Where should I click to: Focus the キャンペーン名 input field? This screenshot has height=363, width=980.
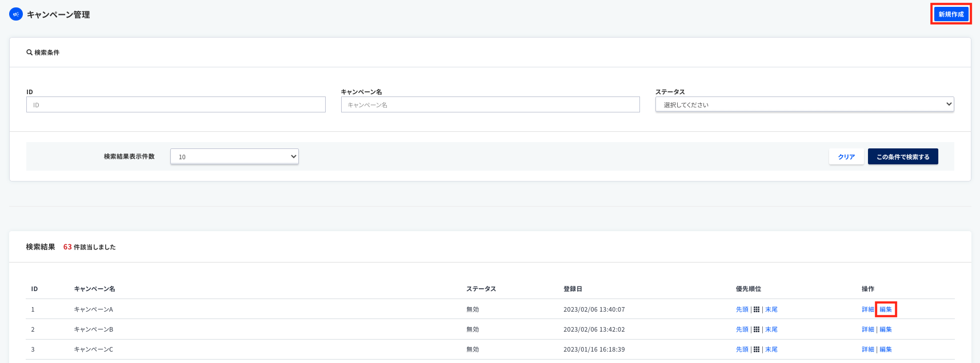[490, 104]
